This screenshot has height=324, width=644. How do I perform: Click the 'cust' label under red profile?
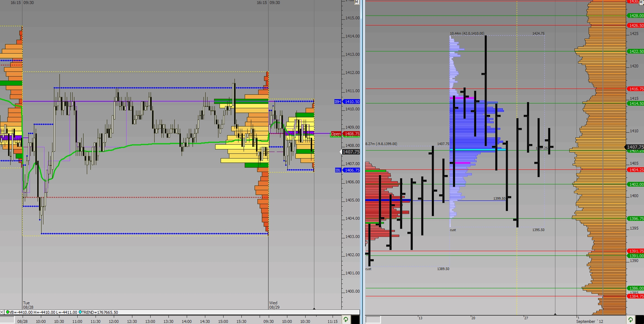coord(368,269)
